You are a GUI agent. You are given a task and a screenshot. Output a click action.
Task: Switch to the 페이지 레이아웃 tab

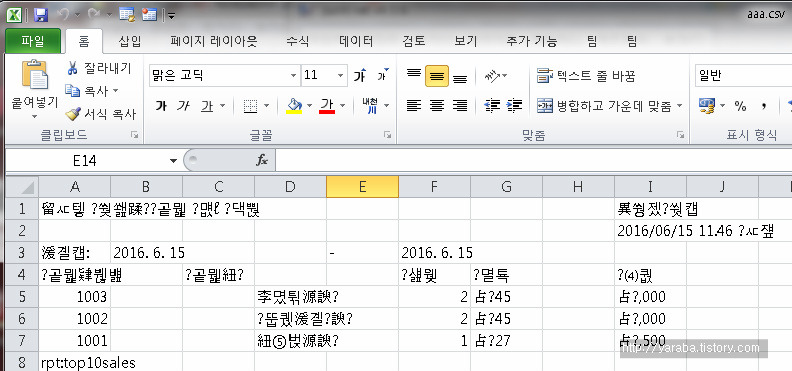pyautogui.click(x=214, y=41)
